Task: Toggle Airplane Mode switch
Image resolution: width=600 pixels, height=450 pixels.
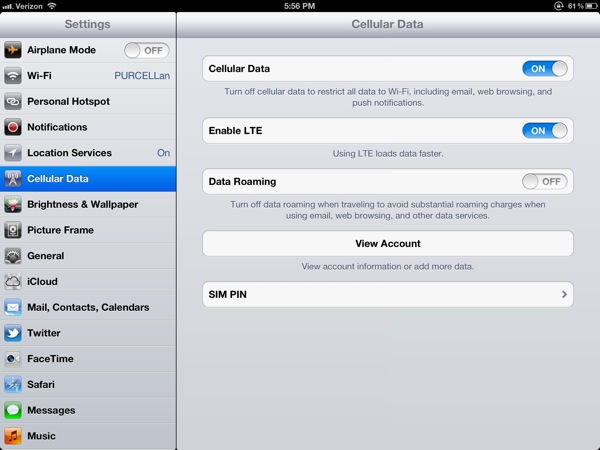Action: click(x=147, y=51)
